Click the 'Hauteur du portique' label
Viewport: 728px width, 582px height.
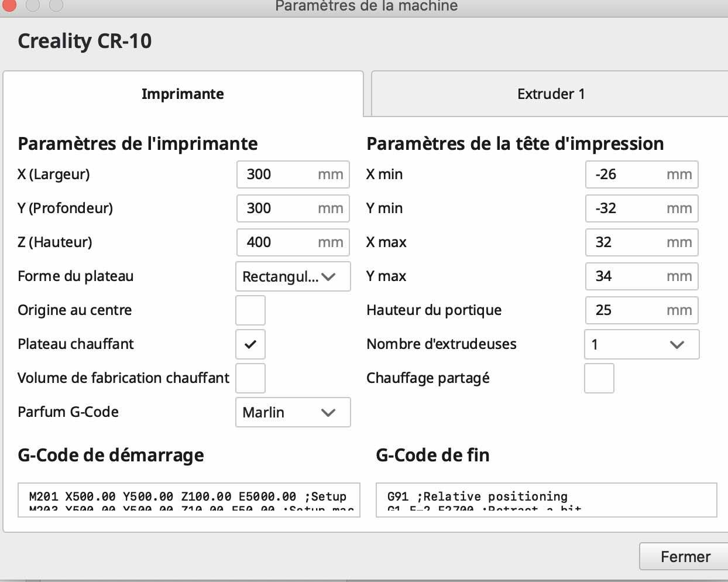pyautogui.click(x=434, y=310)
